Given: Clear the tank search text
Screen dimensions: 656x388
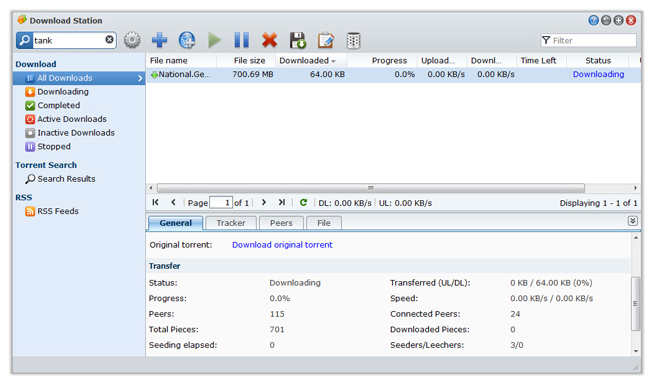Looking at the screenshot, I should (x=109, y=39).
